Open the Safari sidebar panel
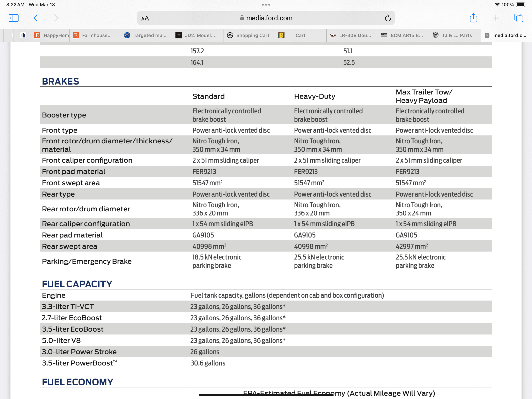The height and width of the screenshot is (399, 532). pyautogui.click(x=14, y=18)
